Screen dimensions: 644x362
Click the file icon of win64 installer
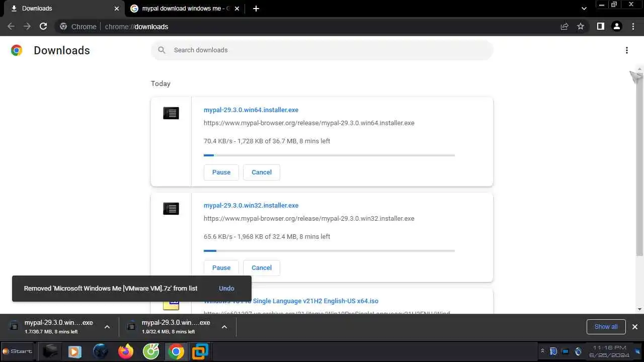pyautogui.click(x=171, y=113)
